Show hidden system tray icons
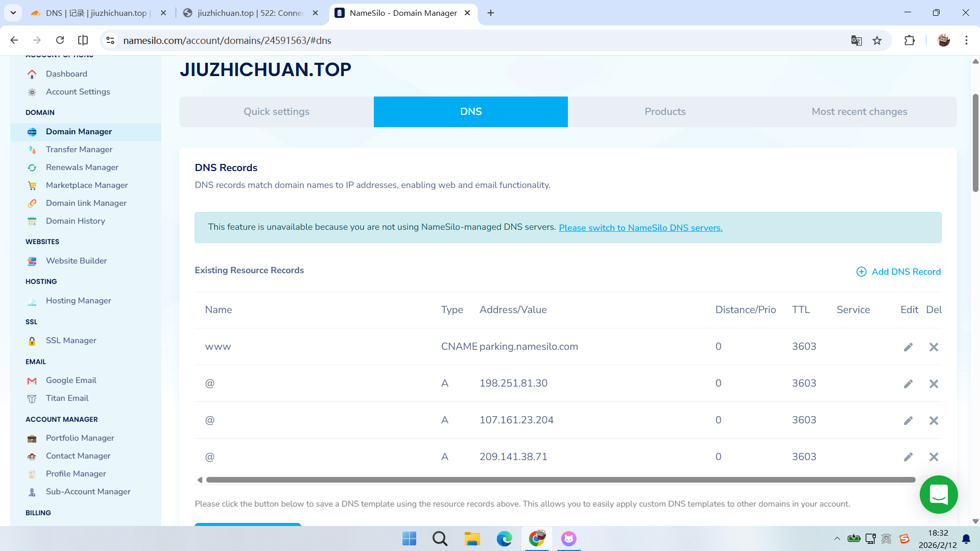 coord(836,539)
